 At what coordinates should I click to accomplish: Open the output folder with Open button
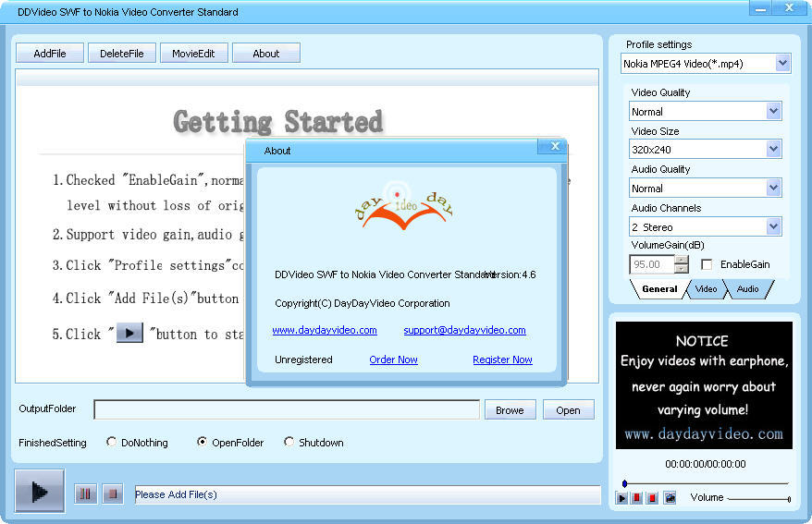pos(568,409)
